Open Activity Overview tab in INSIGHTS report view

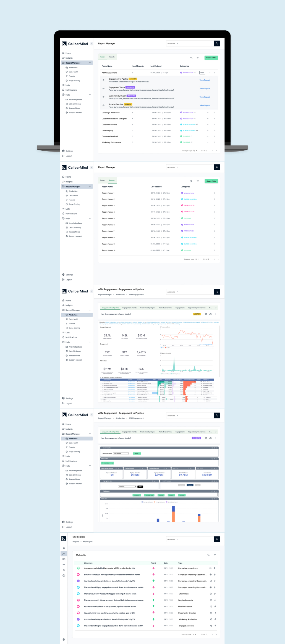tap(165, 432)
